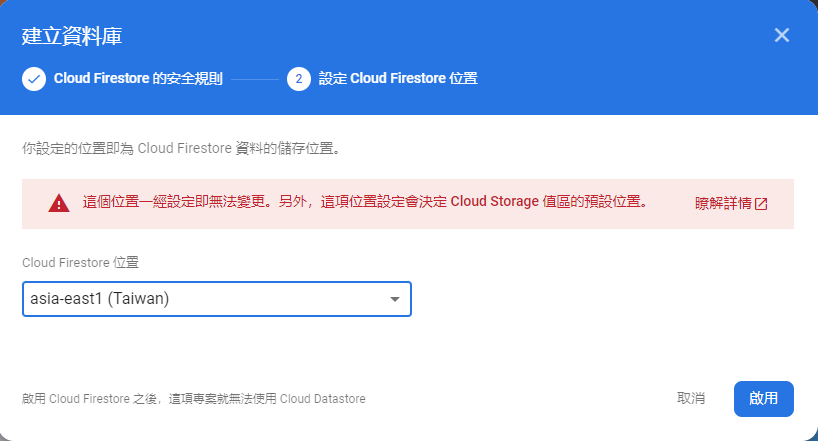The width and height of the screenshot is (818, 441).
Task: Click the connector line between steps
Action: tap(254, 79)
